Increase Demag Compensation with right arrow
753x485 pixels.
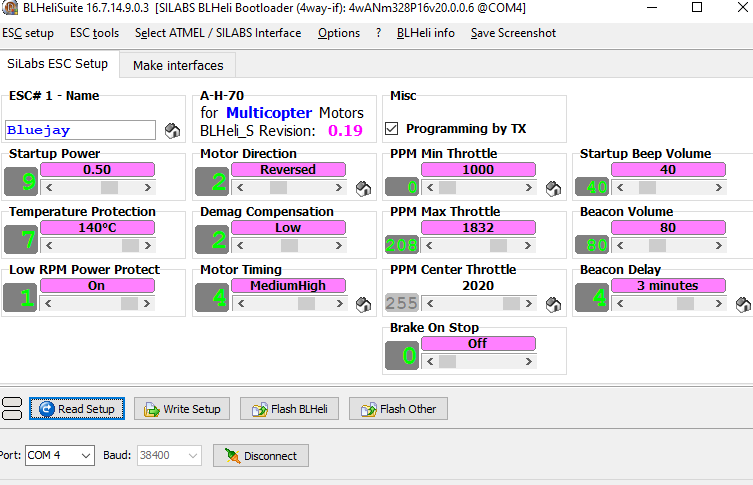click(x=339, y=245)
